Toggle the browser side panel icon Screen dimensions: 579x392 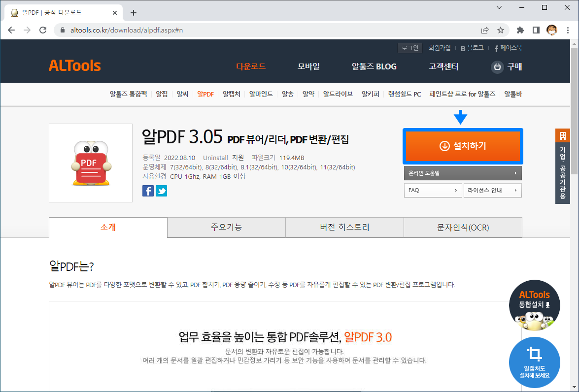coord(536,30)
